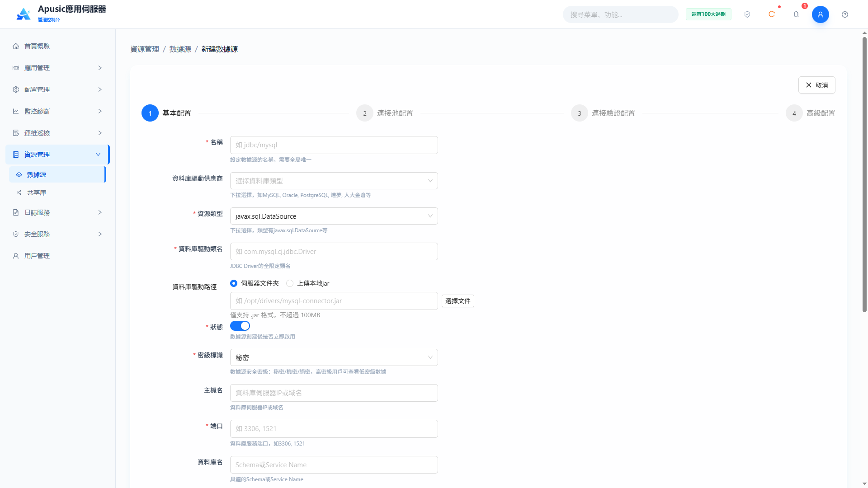The image size is (868, 488).
Task: Focus the 搜尋菜單 search box
Action: pos(620,14)
